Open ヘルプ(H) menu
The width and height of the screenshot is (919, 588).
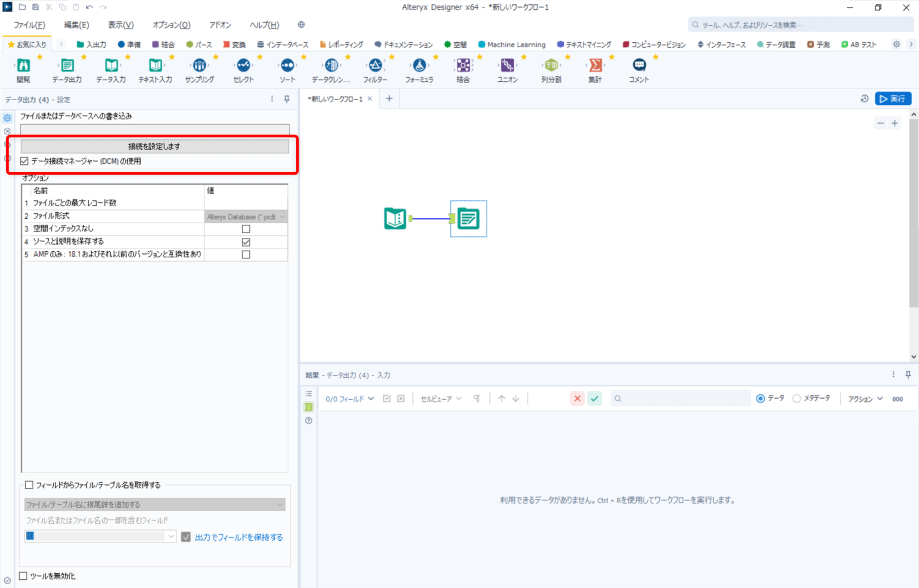tap(264, 25)
